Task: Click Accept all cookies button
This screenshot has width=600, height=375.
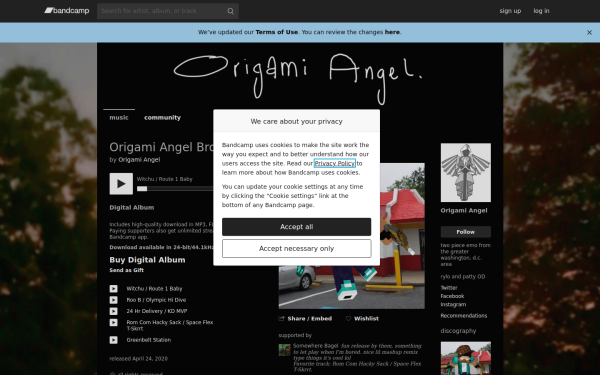Action: [x=297, y=227]
